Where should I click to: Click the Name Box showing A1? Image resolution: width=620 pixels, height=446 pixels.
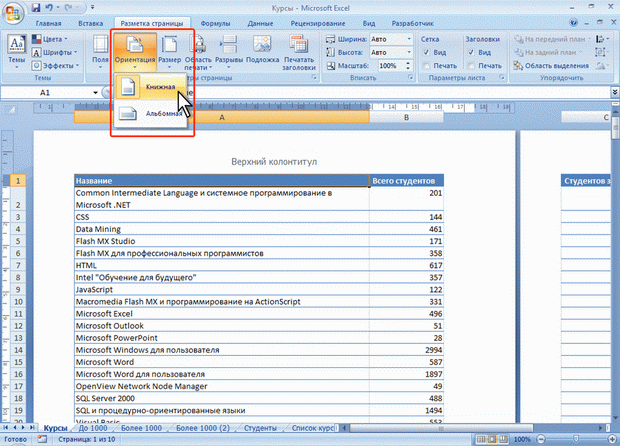(45, 93)
